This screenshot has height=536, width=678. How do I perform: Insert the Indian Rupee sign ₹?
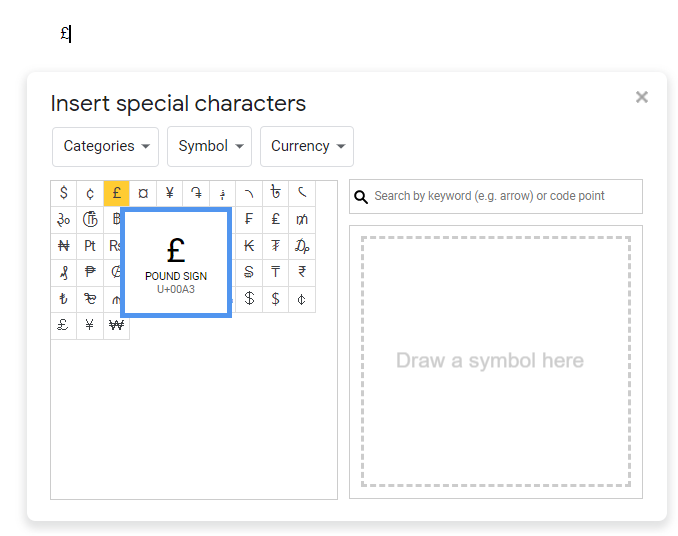302,272
